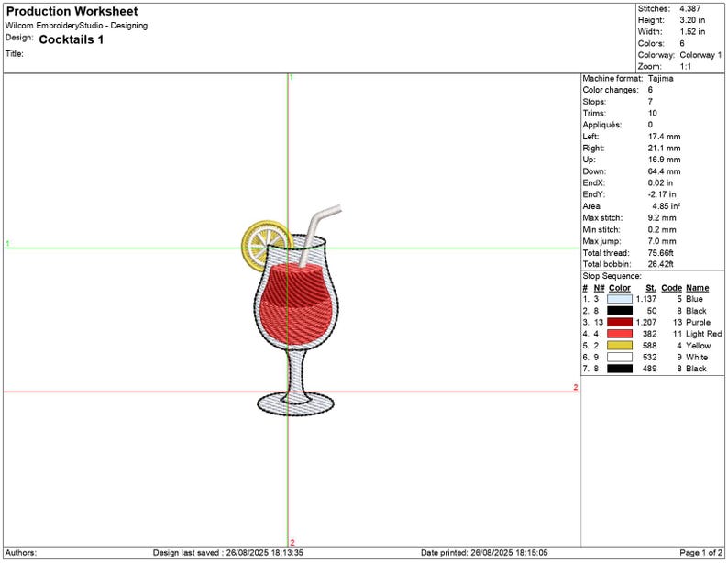This screenshot has width=728, height=563.
Task: Click the Max jump value 7.0 mm
Action: pos(662,241)
